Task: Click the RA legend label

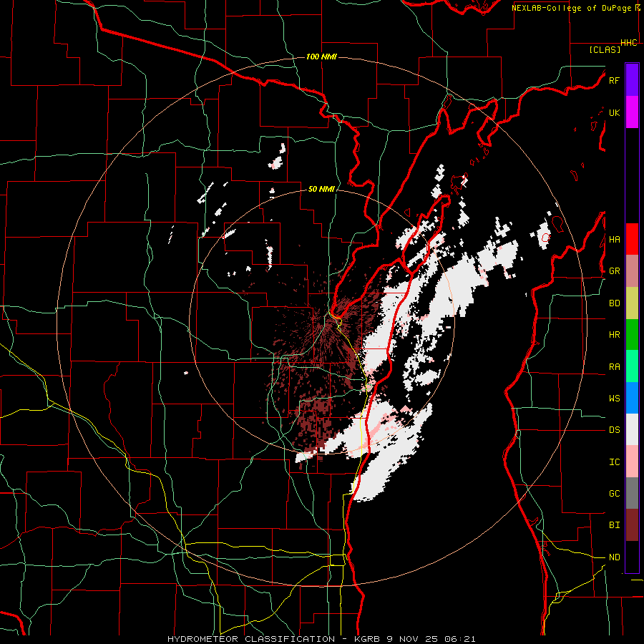Action: coord(614,367)
